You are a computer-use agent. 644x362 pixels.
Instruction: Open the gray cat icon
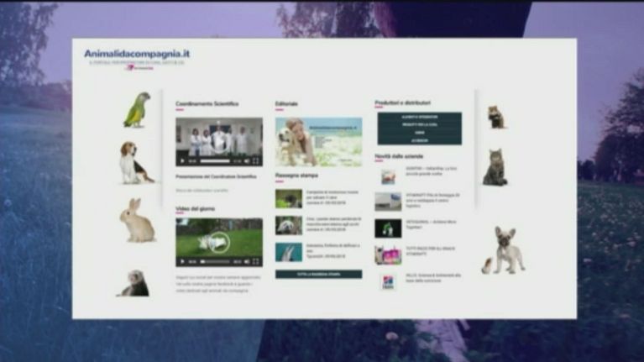coord(495,168)
